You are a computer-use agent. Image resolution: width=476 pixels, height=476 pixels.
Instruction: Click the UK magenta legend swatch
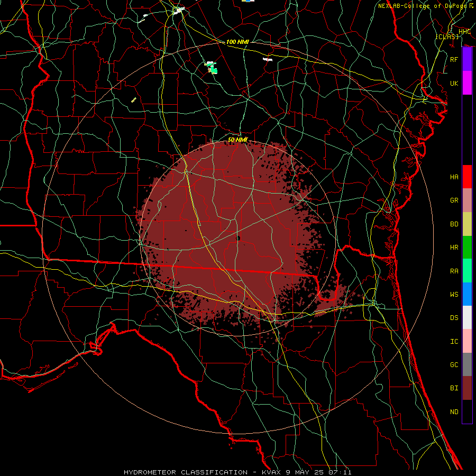[467, 83]
